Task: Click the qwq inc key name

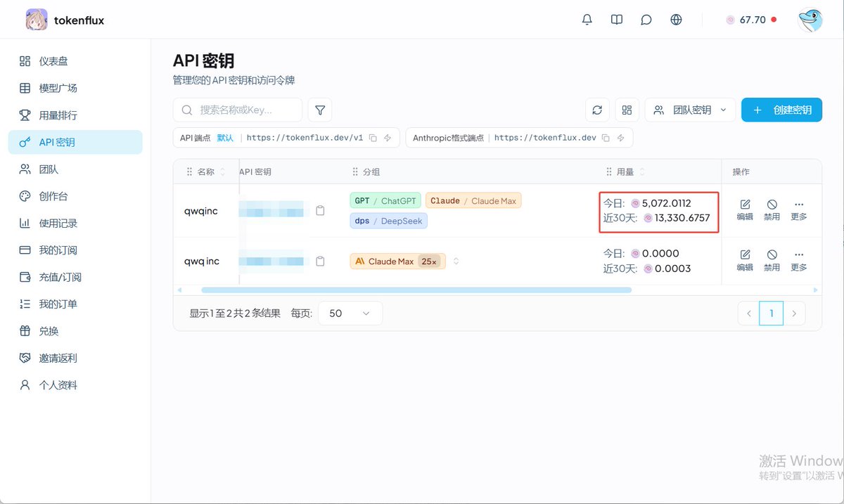Action: coord(202,261)
